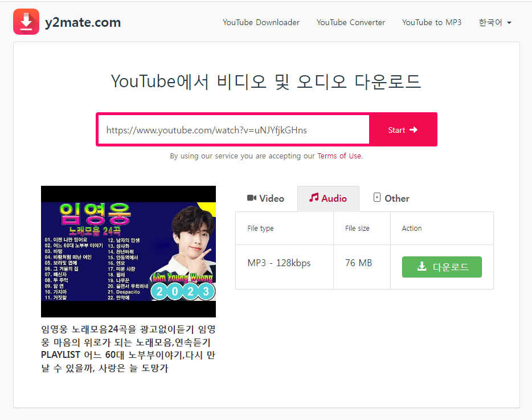Focus the YouTube URL input field
The height and width of the screenshot is (420, 532).
234,130
